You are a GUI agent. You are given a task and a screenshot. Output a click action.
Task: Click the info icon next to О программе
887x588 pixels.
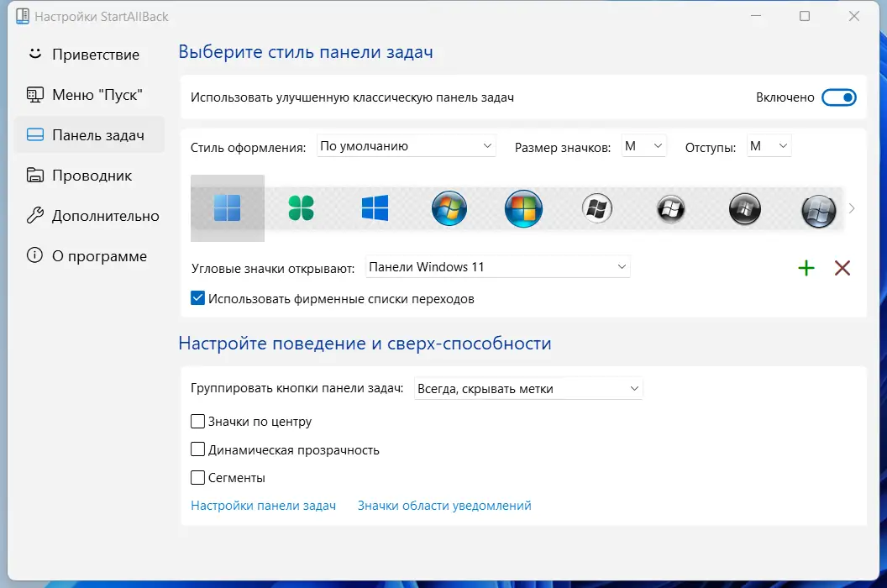pos(34,255)
